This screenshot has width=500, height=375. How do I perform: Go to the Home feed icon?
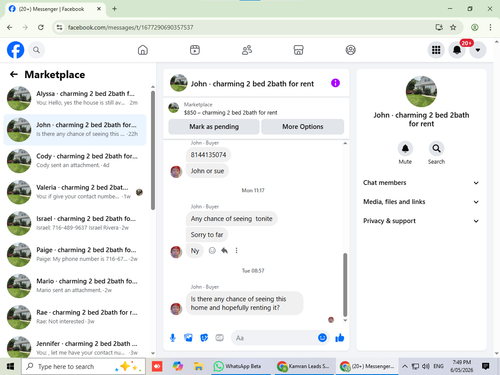(143, 50)
